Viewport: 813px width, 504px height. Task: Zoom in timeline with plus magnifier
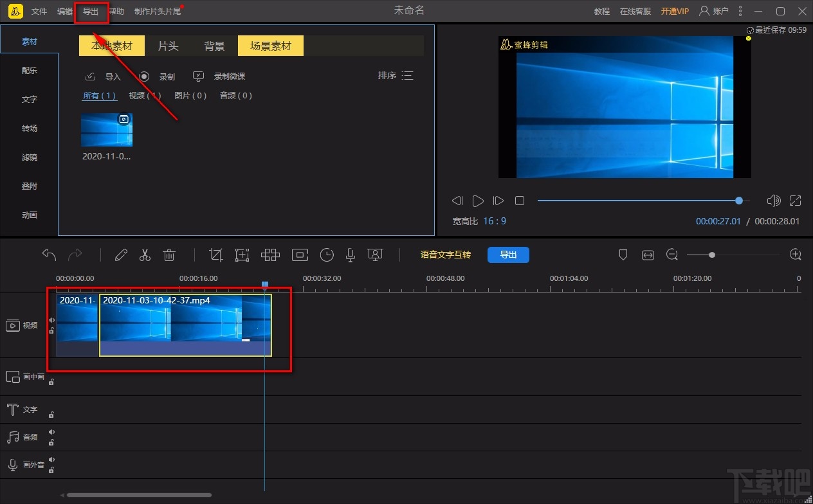pyautogui.click(x=796, y=255)
